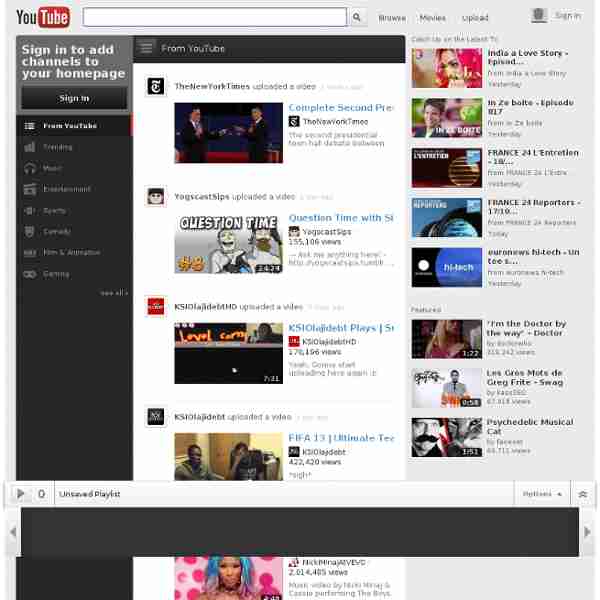Collapse the playlist bar with double chevron
Screen dimensions: 600x600
click(582, 494)
